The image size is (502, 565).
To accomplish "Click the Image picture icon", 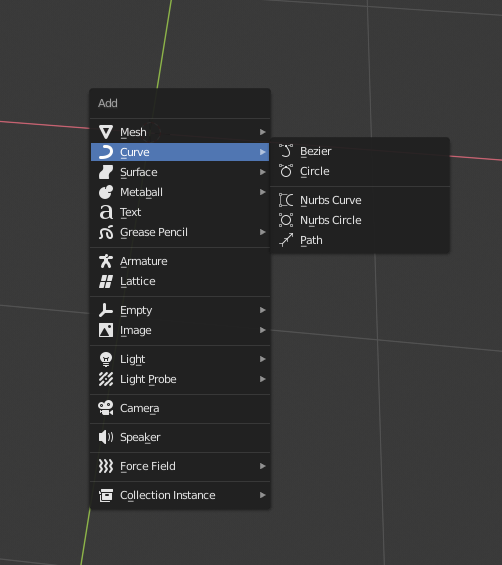I will coord(106,330).
